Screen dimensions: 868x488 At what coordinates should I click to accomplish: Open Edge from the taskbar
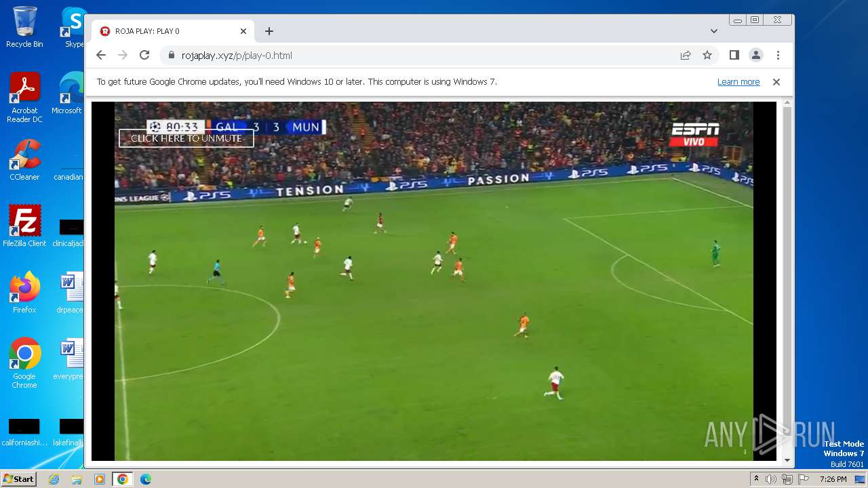(x=146, y=479)
